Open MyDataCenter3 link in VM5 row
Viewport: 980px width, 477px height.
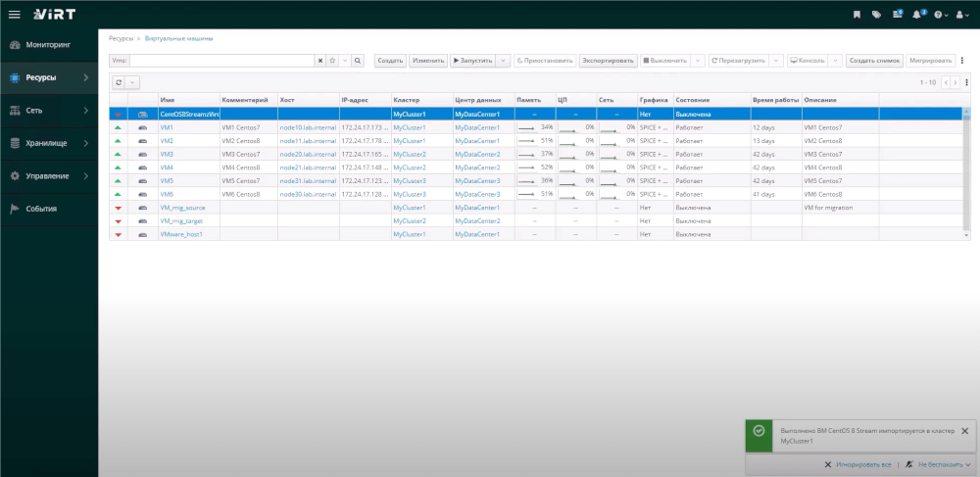[x=477, y=181]
